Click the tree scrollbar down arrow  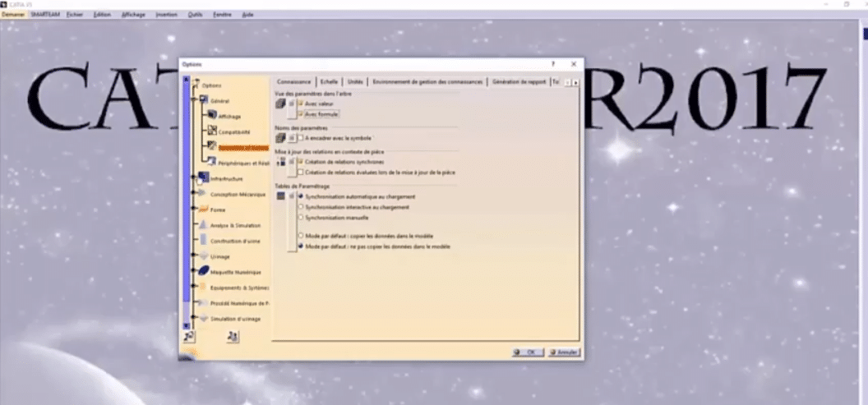[x=187, y=325]
